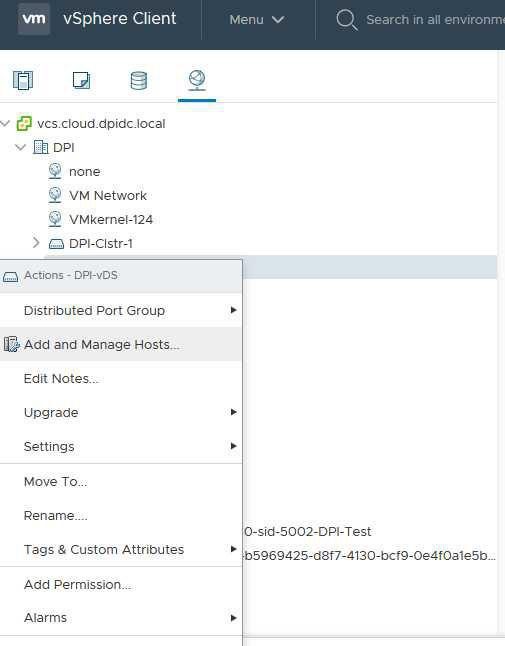Viewport: 505px width, 646px height.
Task: Click the Add and Manage Hosts icon
Action: [12, 344]
